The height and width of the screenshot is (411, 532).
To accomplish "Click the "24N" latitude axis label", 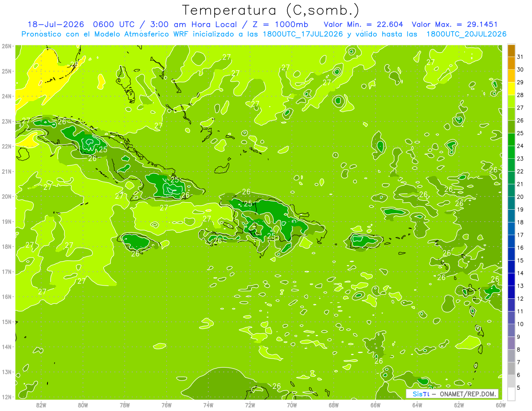I will point(7,96).
